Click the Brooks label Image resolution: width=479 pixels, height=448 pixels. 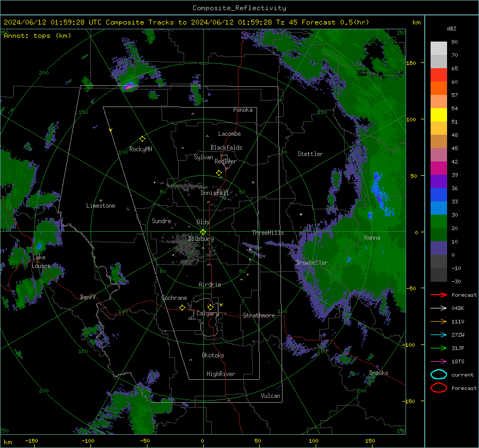378,373
